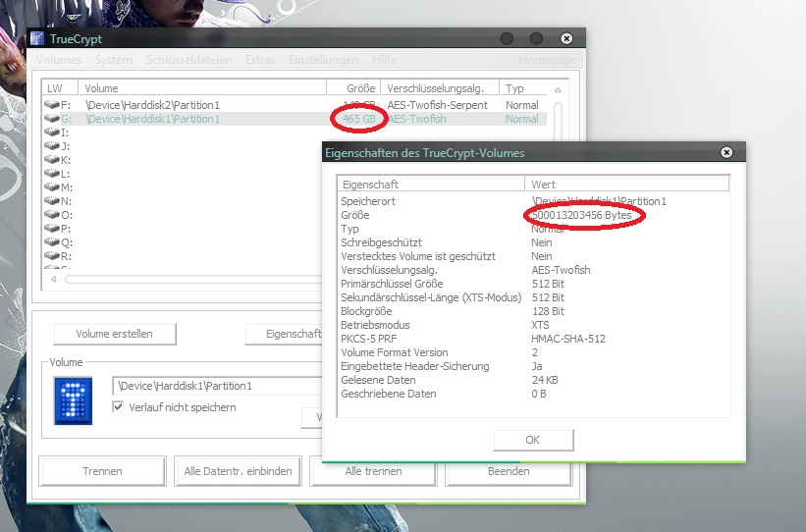806x532 pixels.
Task: Select the Schreibgeschützt property row
Action: [533, 242]
